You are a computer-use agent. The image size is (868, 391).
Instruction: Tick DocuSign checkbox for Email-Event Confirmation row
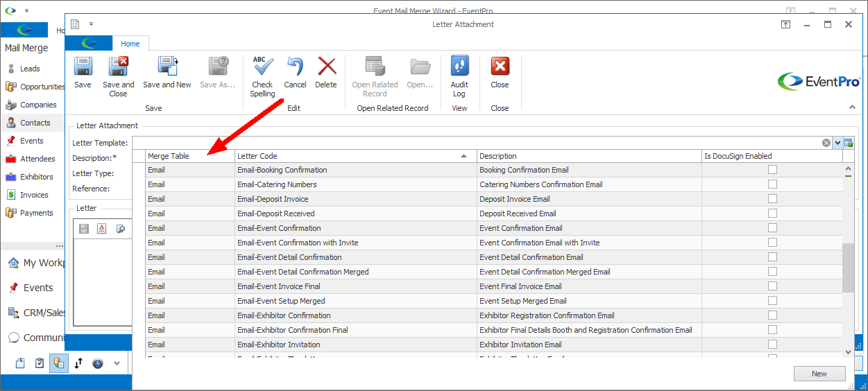pyautogui.click(x=772, y=228)
